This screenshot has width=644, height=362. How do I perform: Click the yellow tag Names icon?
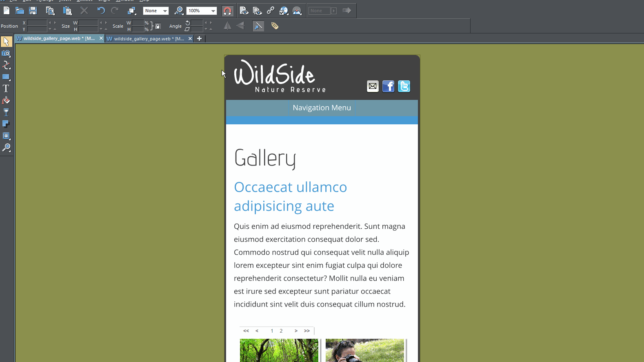tap(275, 26)
